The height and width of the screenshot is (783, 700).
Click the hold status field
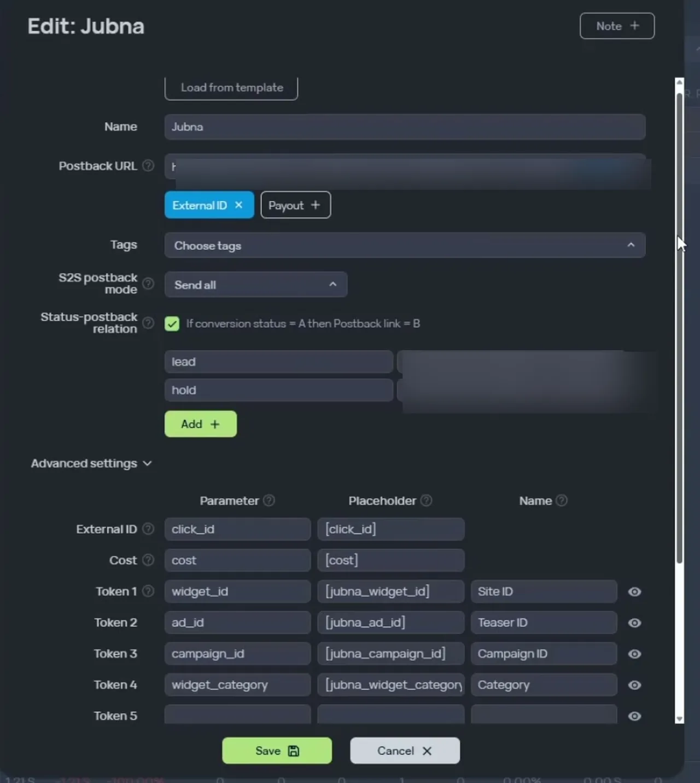[x=279, y=390]
